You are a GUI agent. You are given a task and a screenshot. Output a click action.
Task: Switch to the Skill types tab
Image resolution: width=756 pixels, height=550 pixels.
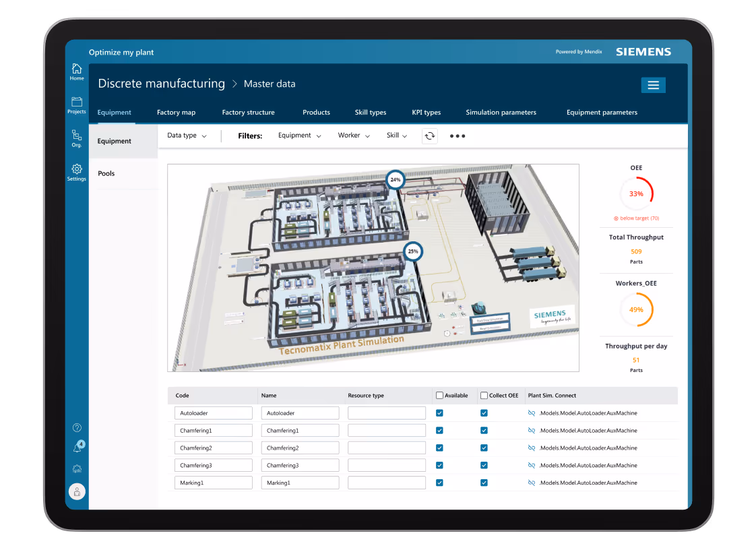coord(371,113)
